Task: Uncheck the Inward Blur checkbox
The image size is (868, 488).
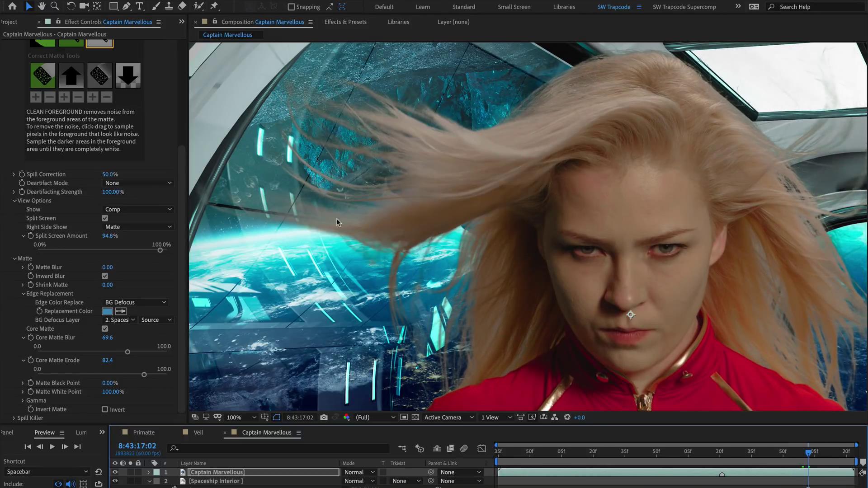Action: pyautogui.click(x=105, y=276)
